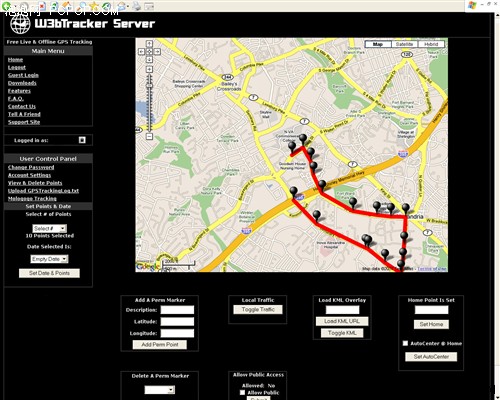The width and height of the screenshot is (500, 400).
Task: Expand the Empty Date dropdown
Action: coord(49,259)
